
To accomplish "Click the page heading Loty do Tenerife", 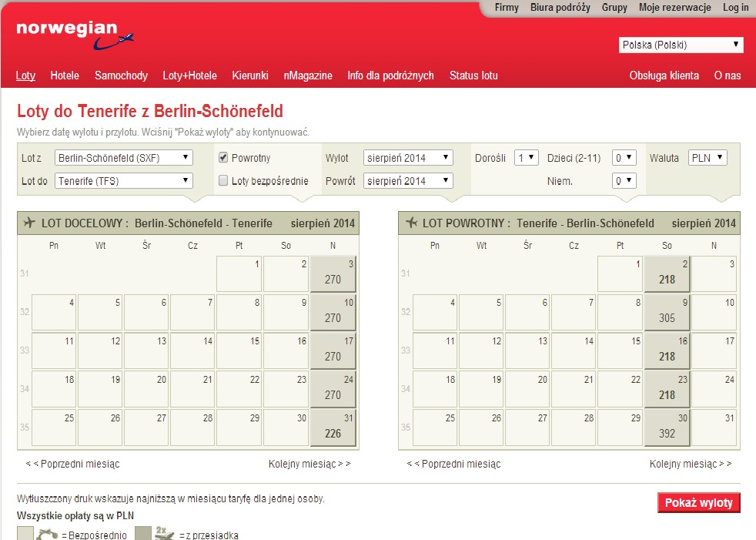I will [150, 111].
